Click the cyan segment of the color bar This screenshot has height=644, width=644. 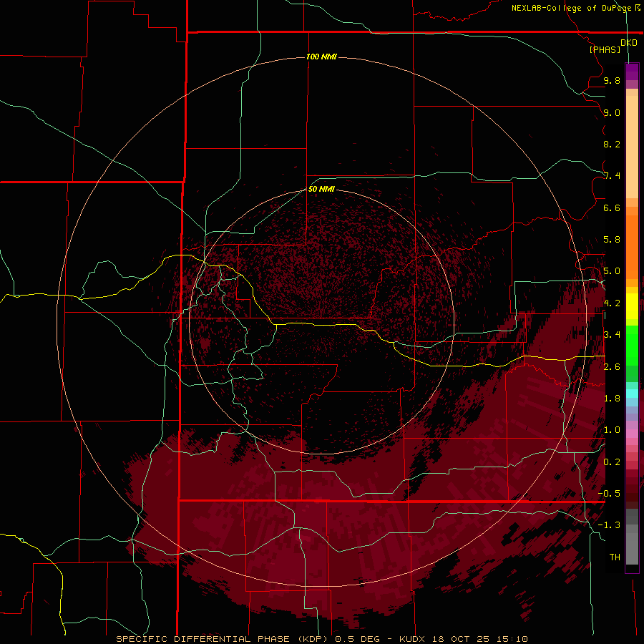pyautogui.click(x=632, y=394)
